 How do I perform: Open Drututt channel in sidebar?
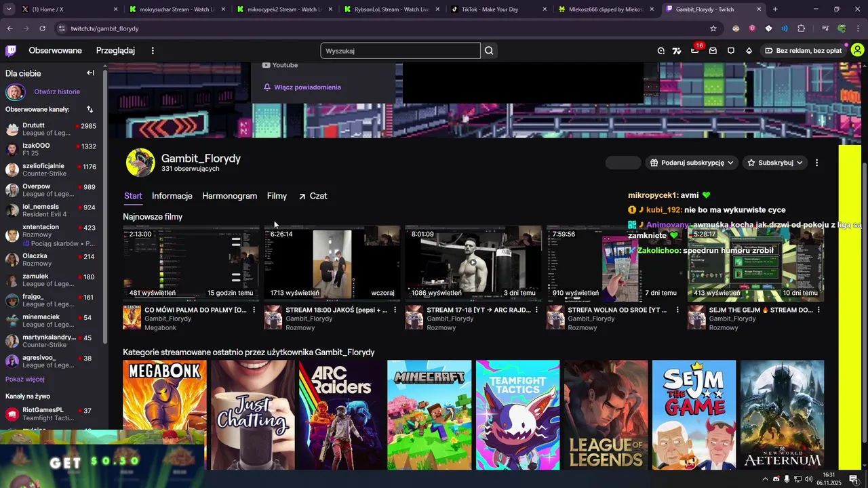click(51, 129)
